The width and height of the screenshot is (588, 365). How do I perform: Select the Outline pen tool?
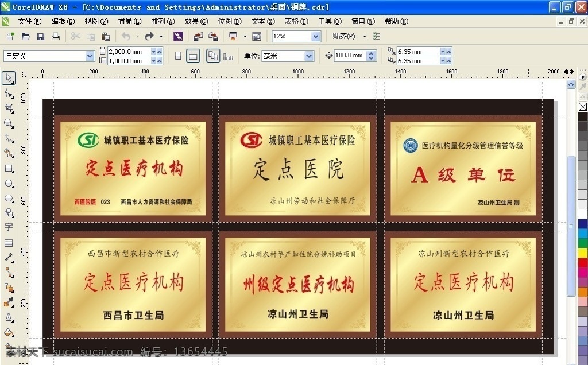click(x=9, y=317)
